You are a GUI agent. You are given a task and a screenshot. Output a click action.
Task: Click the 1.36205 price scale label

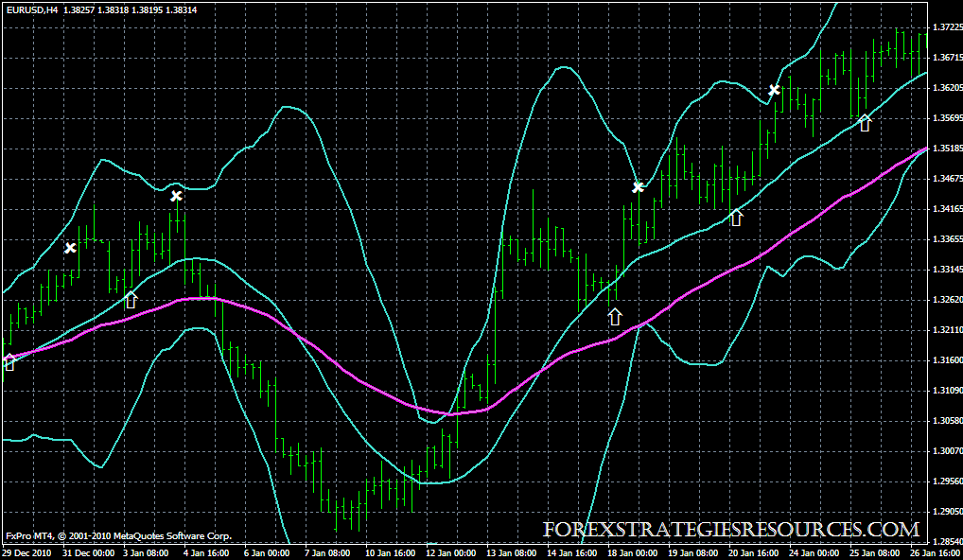coord(946,88)
